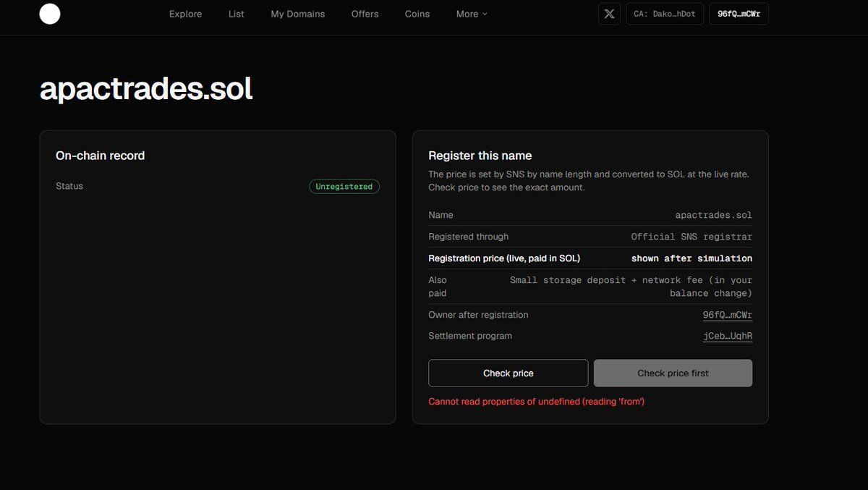The width and height of the screenshot is (868, 490).
Task: Click the 'Official SNS registrar' value
Action: pyautogui.click(x=692, y=237)
